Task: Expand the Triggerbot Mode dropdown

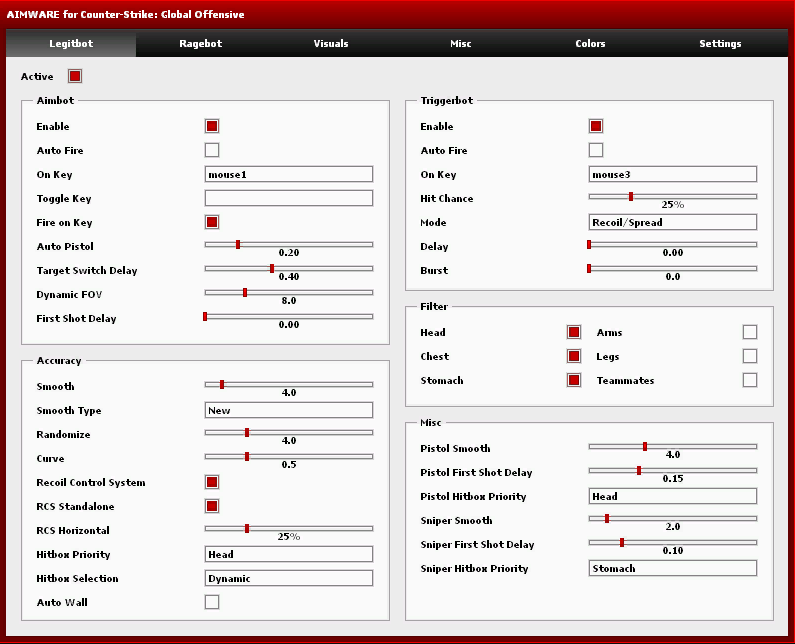Action: (672, 222)
